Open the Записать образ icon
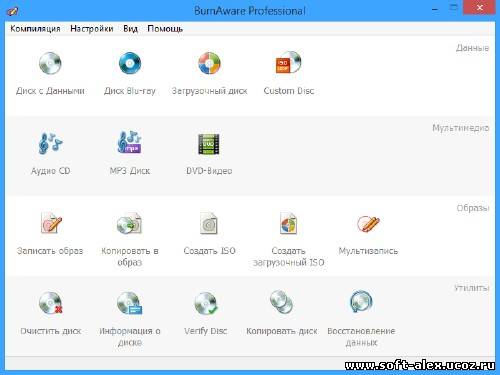Viewport: 500px width, 375px height. 51,223
